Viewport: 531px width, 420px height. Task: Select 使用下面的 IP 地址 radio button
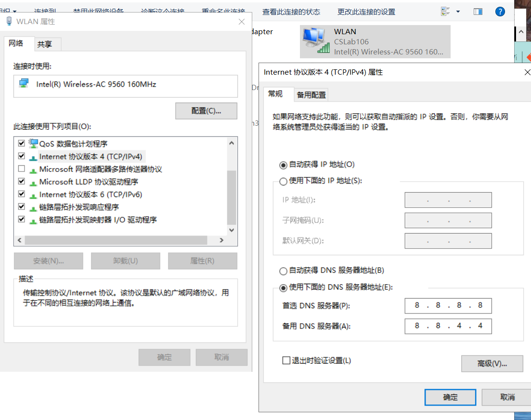(284, 182)
